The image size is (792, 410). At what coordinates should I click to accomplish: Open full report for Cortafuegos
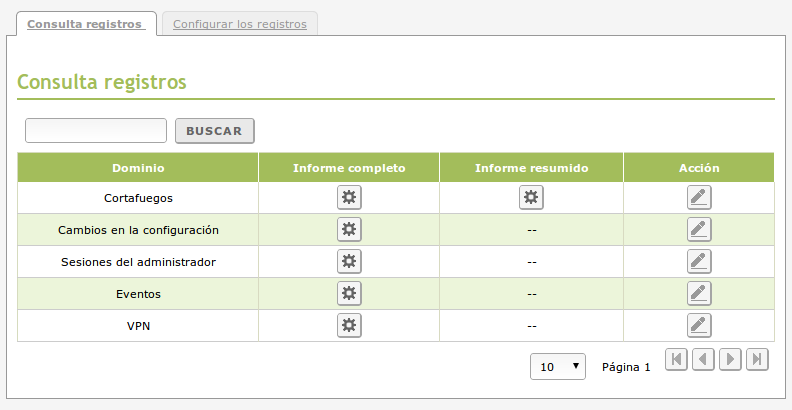[349, 197]
